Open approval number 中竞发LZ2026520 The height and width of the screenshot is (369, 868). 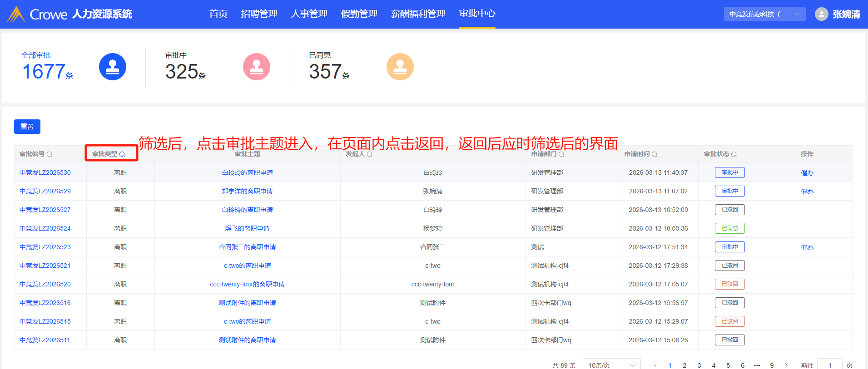(45, 284)
